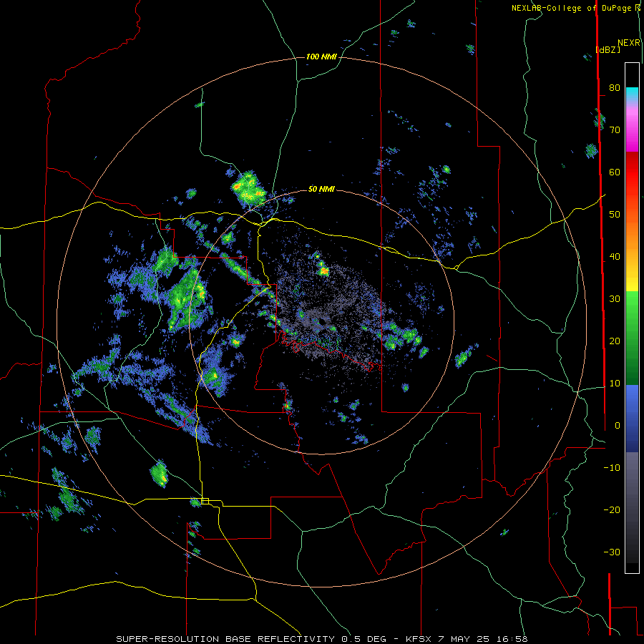This screenshot has width=644, height=644.
Task: Click the 40 value on the dBZ scale
Action: pos(615,257)
